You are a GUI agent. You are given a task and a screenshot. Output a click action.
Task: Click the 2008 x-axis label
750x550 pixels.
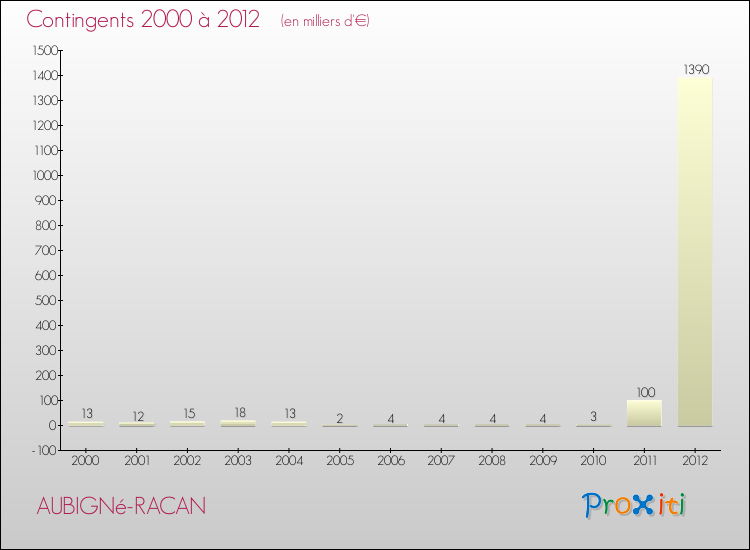point(492,461)
